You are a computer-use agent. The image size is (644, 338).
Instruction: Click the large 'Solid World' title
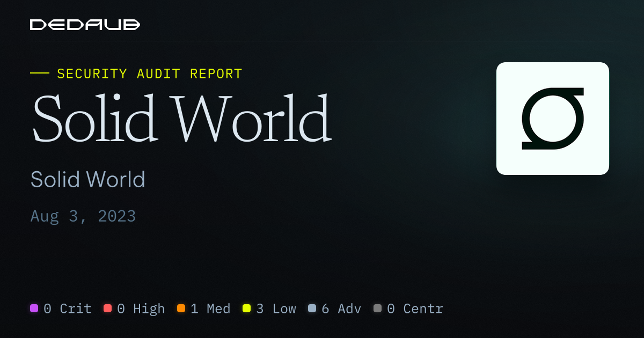[181, 117]
